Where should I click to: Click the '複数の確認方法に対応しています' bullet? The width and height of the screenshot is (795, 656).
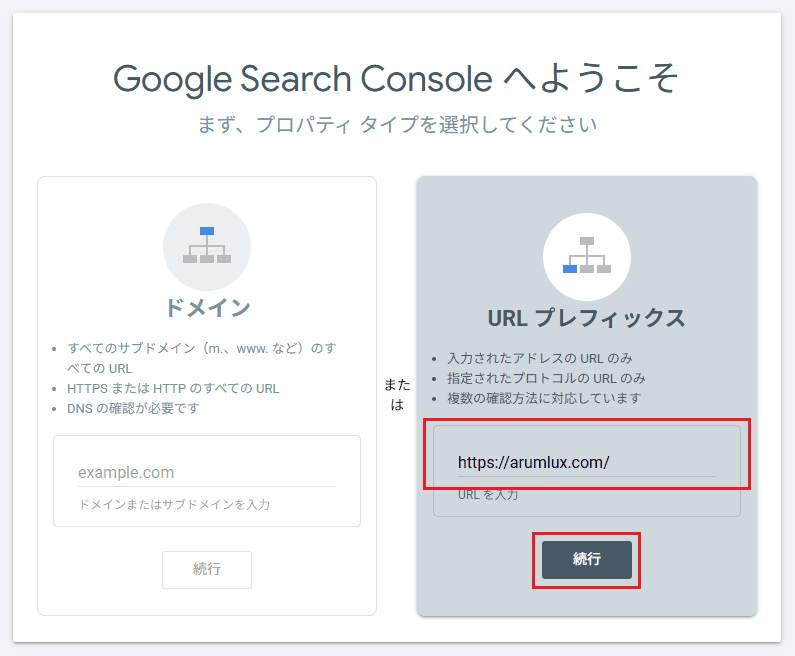pos(544,398)
